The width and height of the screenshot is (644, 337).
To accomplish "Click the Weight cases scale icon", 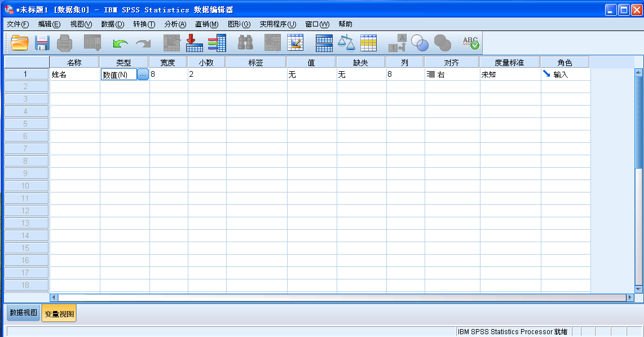I will tap(346, 43).
